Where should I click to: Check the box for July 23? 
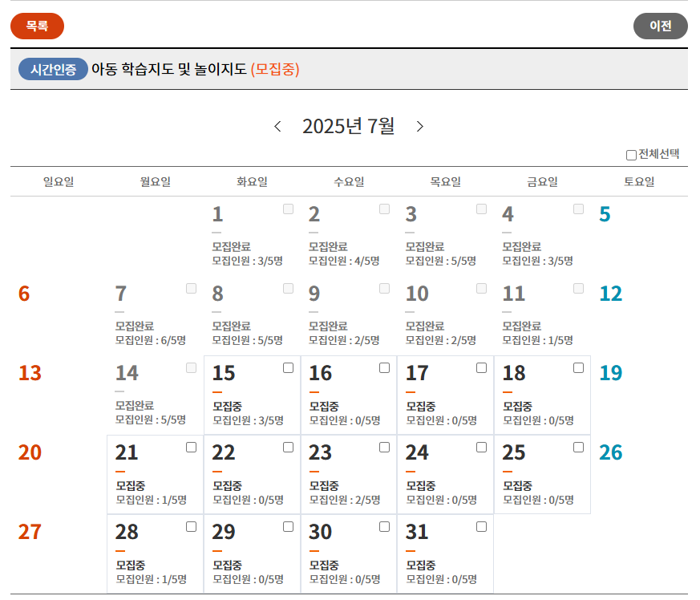[384, 448]
